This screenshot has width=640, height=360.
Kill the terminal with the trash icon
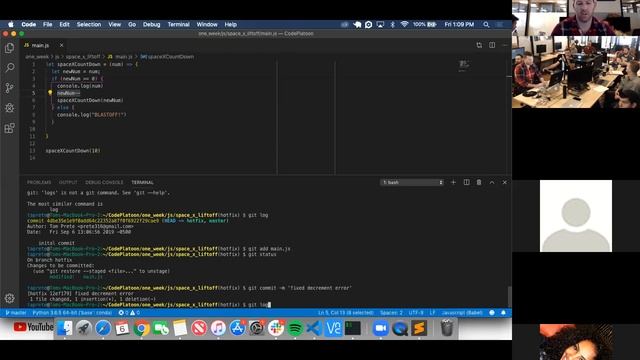coord(479,182)
